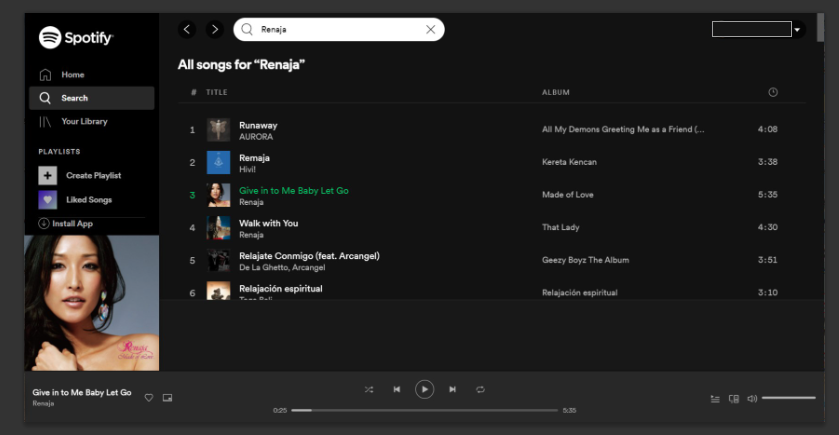Open the That Lady album

pyautogui.click(x=560, y=227)
